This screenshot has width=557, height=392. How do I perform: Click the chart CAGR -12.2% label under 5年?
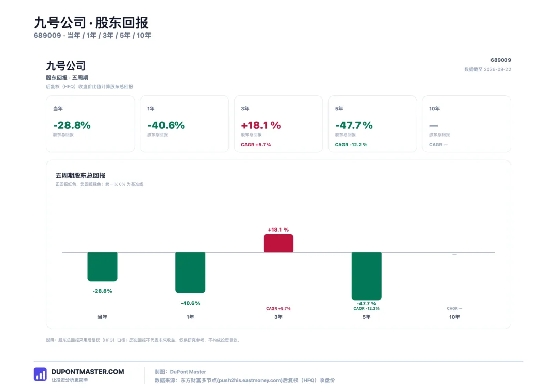tap(367, 308)
